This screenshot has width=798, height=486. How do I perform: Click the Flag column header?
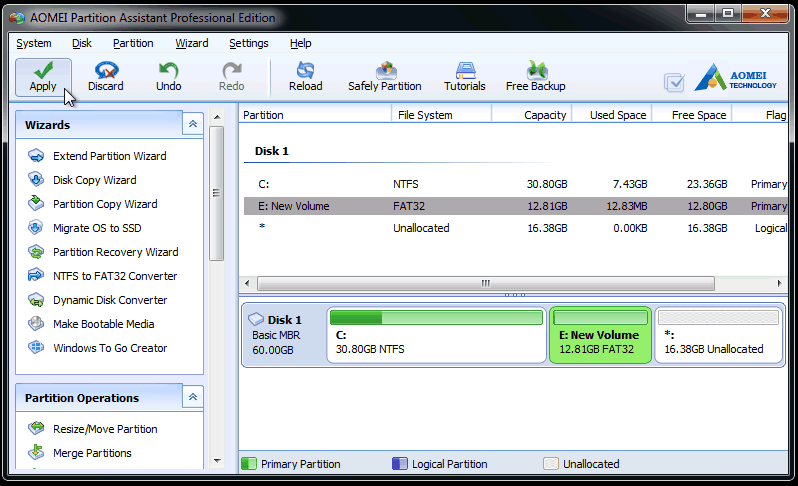tap(760, 115)
